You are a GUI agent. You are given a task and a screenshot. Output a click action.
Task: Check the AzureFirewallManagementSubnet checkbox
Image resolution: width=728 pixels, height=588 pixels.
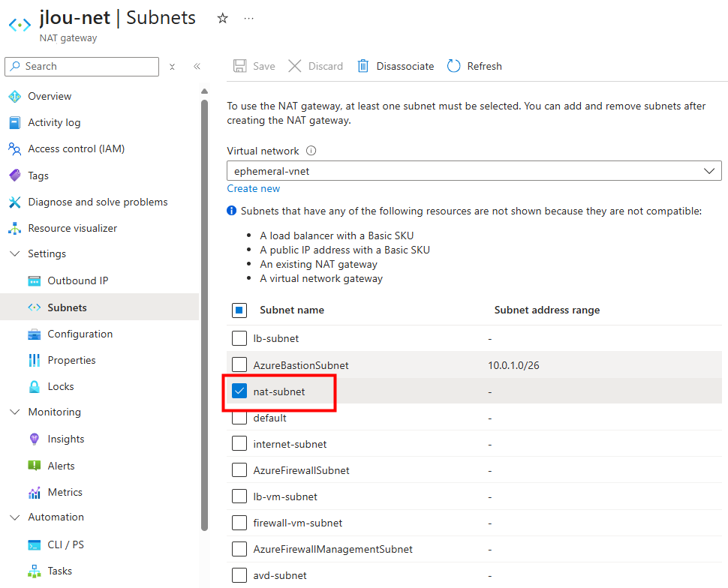pos(239,549)
